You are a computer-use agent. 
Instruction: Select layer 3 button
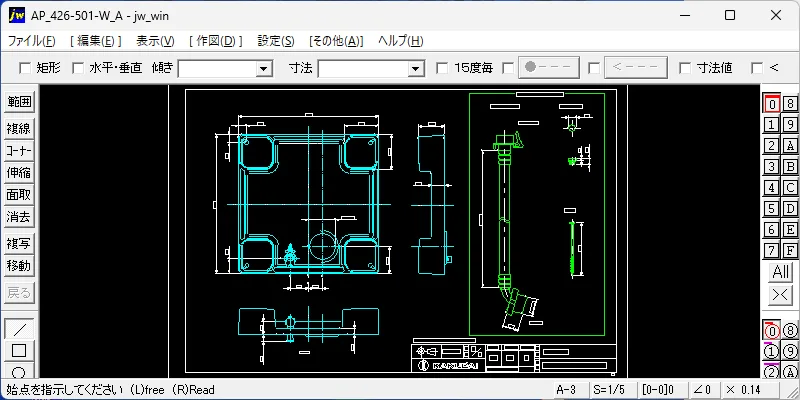click(x=772, y=166)
